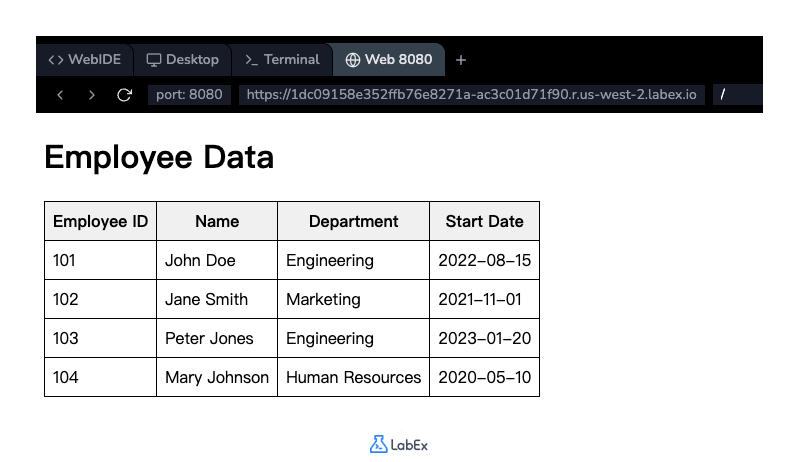
Task: Click the back navigation arrow
Action: click(60, 95)
